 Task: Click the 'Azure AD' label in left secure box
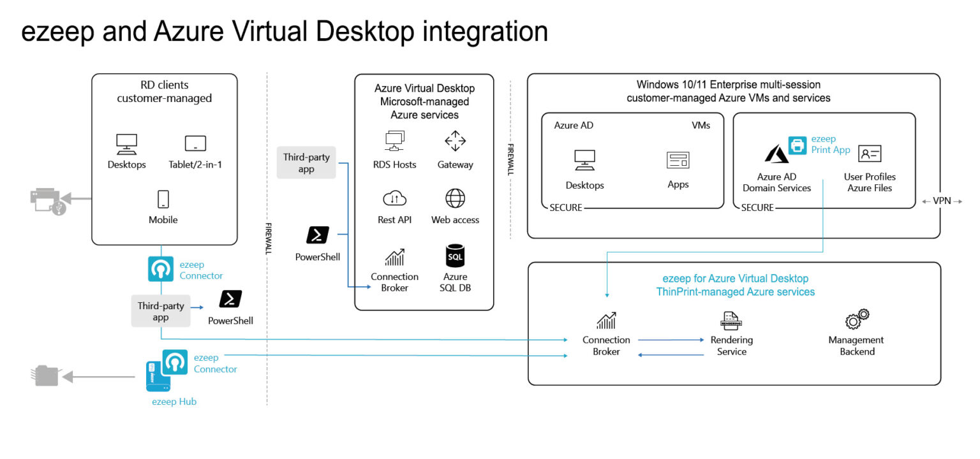pos(574,125)
